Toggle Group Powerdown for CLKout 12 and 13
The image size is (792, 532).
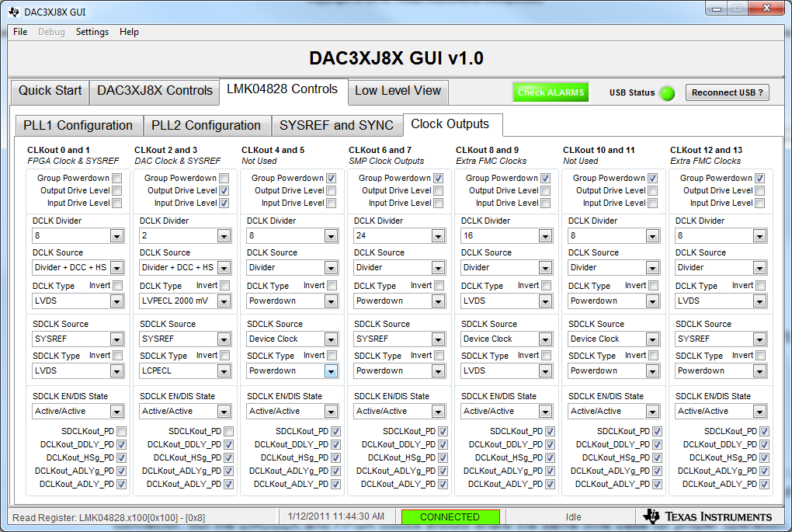point(760,179)
